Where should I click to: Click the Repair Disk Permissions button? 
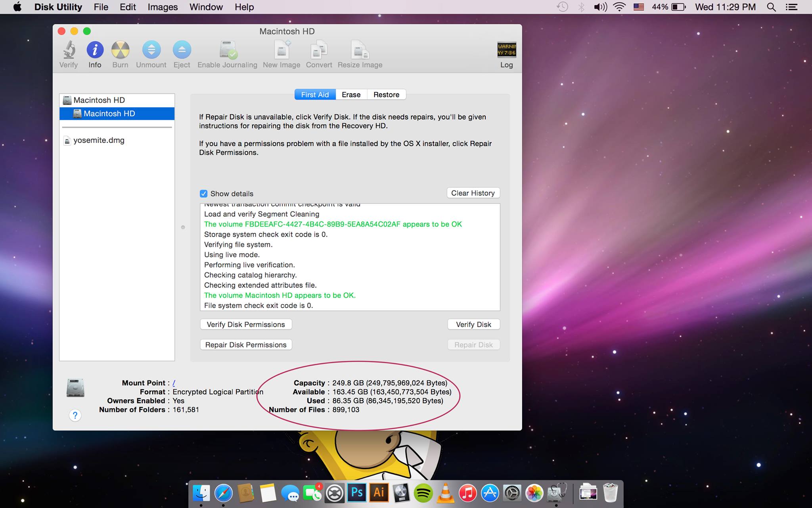tap(246, 345)
